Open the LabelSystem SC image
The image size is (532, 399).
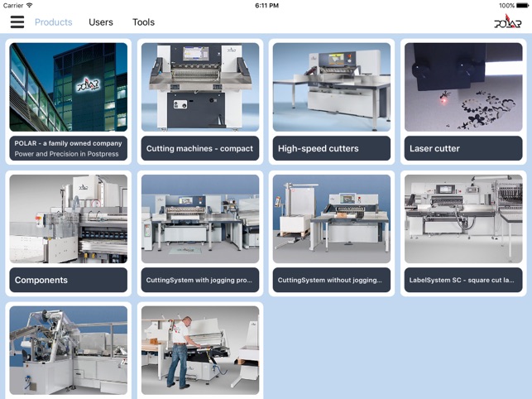[463, 219]
